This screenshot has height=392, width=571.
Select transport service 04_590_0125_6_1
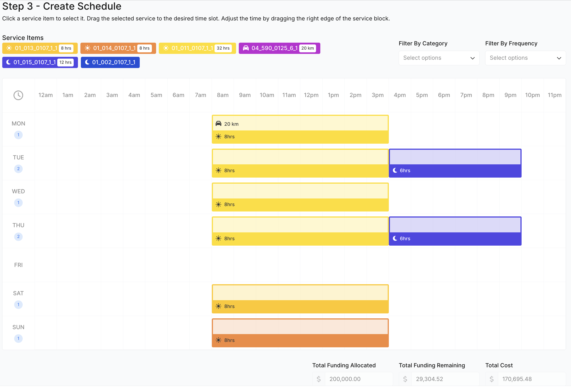tap(279, 48)
